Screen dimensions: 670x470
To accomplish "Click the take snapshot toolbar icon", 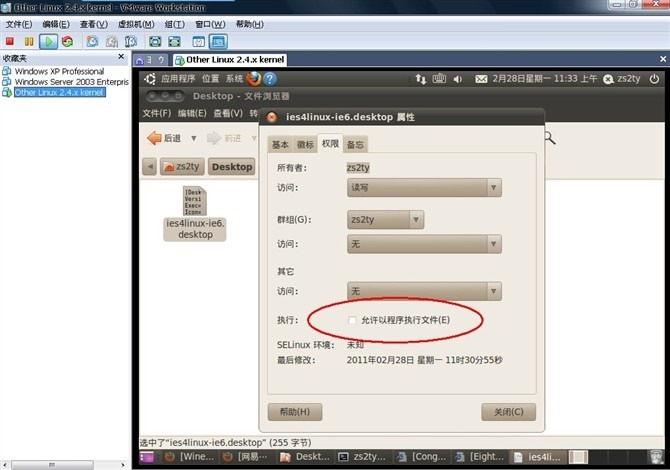I will pos(92,41).
